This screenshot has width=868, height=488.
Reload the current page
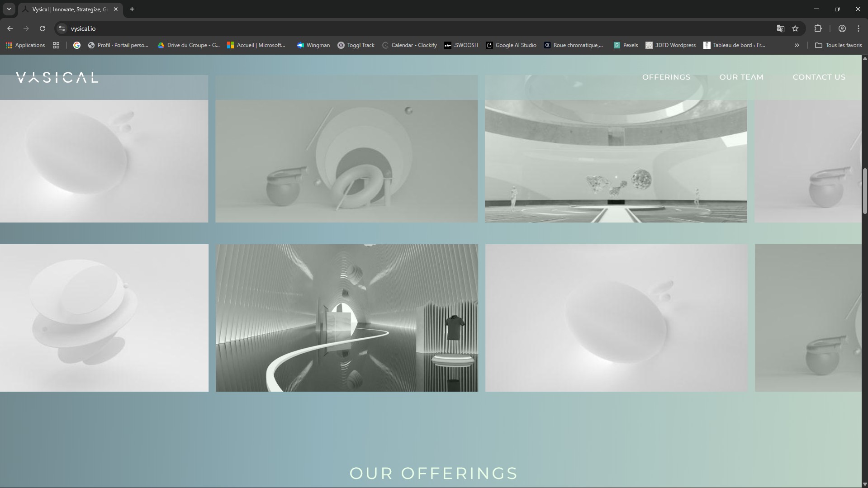tap(43, 28)
